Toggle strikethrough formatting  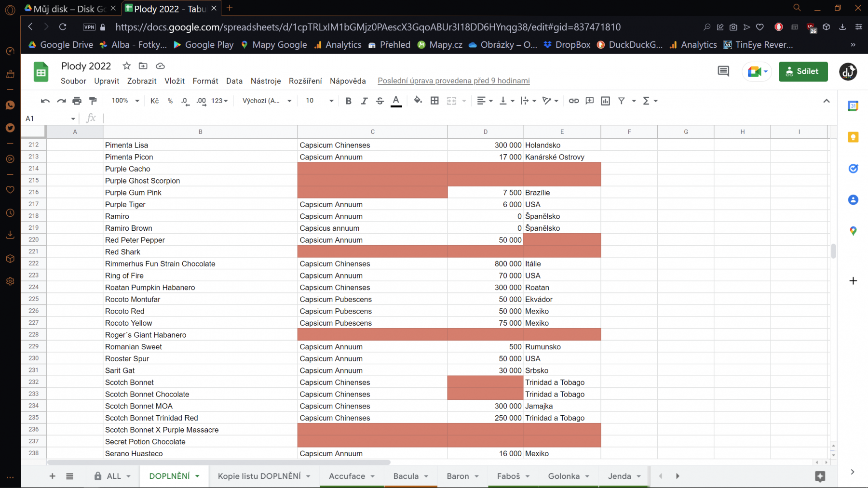pyautogui.click(x=380, y=101)
